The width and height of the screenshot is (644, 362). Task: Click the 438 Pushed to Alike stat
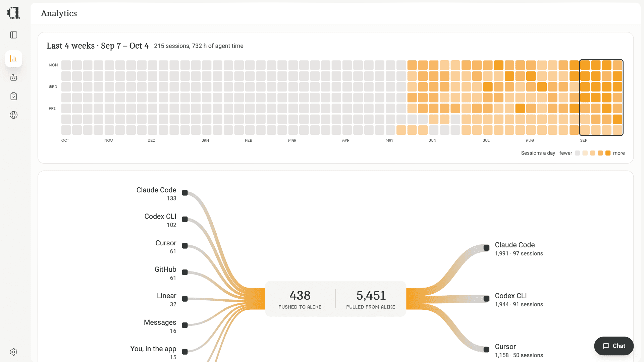click(x=300, y=299)
